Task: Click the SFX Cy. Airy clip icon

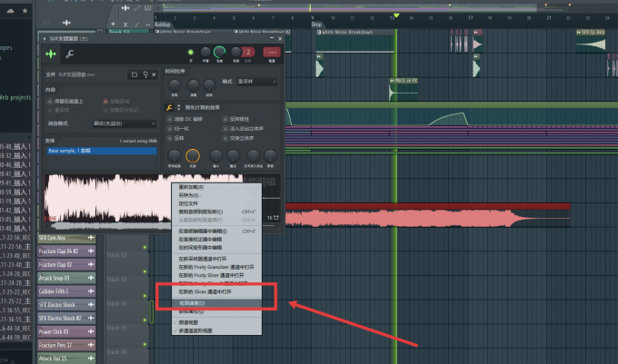Action: click(578, 32)
